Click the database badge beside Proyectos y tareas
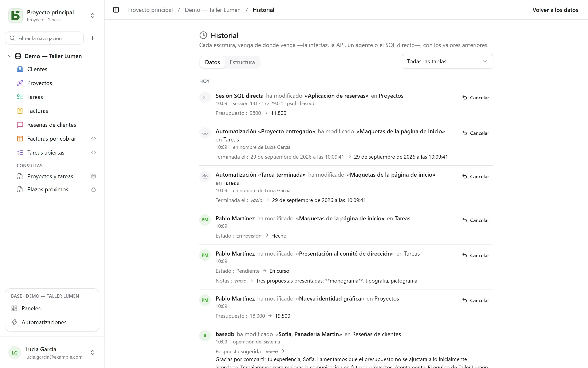Viewport: 588px width, 368px height. 93,176
